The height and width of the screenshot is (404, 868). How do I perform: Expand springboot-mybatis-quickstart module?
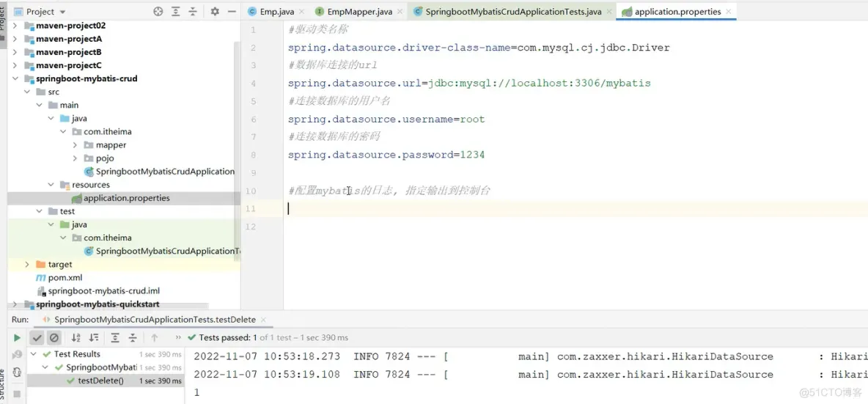tap(15, 304)
